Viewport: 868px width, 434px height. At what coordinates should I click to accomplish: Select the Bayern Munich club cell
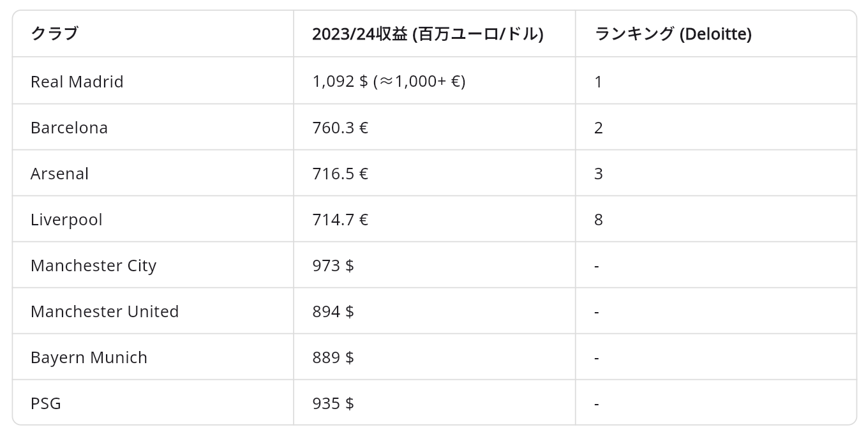pyautogui.click(x=89, y=357)
